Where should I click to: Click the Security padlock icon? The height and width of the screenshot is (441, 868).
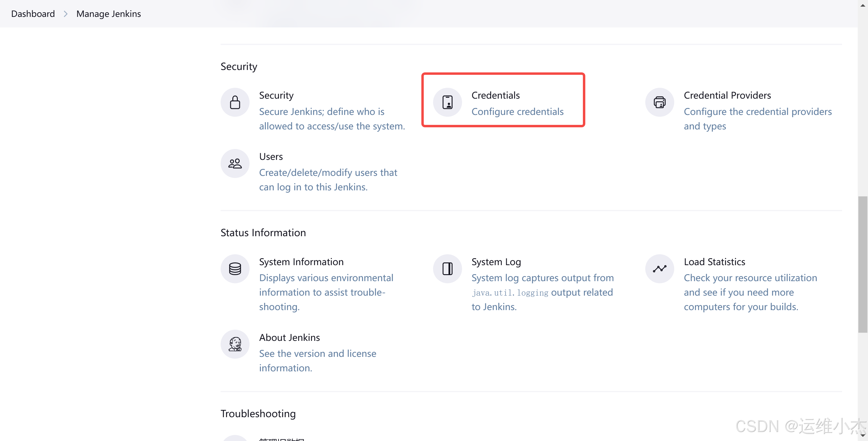235,102
